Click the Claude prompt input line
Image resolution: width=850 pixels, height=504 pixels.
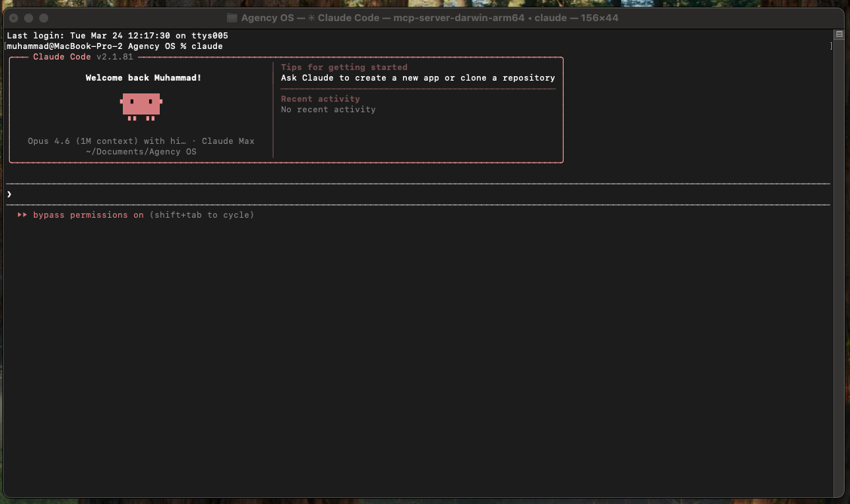tap(377, 194)
